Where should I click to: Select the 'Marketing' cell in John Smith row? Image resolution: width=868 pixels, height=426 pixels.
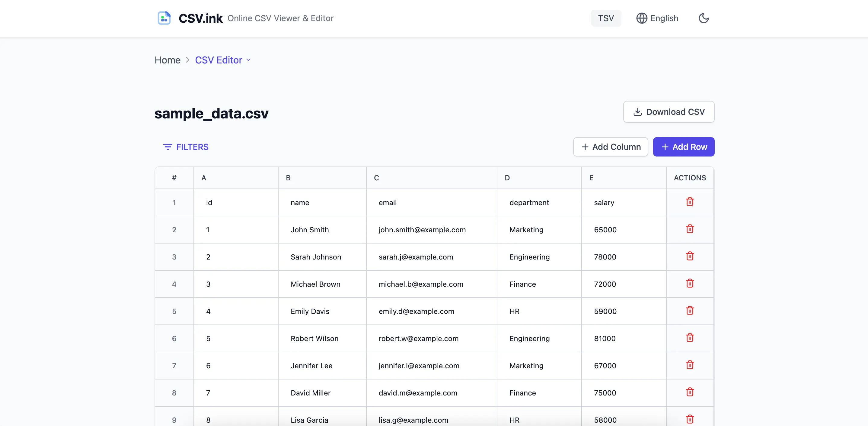pyautogui.click(x=539, y=230)
